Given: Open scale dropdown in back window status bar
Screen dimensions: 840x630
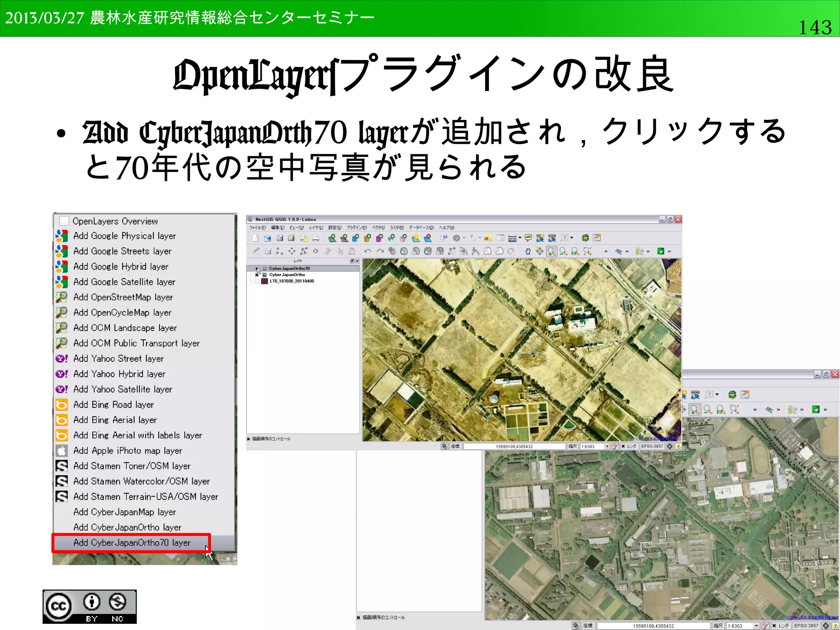Looking at the screenshot, I should pos(756,626).
